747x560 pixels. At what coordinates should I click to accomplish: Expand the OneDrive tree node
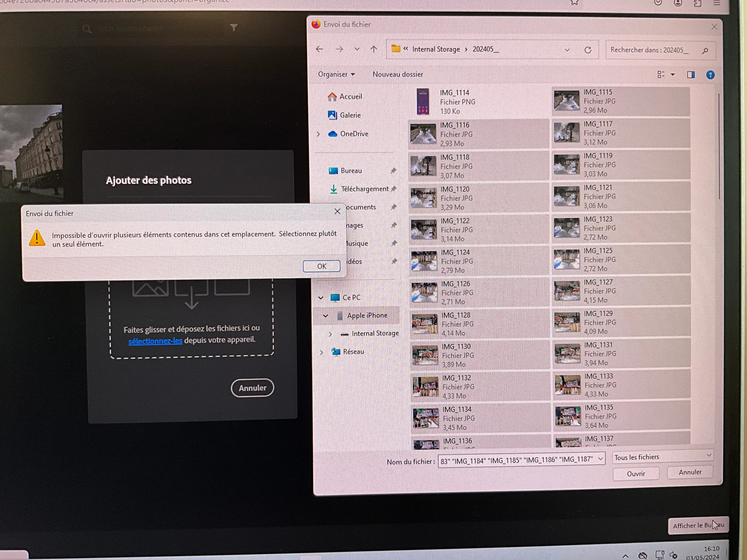[x=318, y=134]
